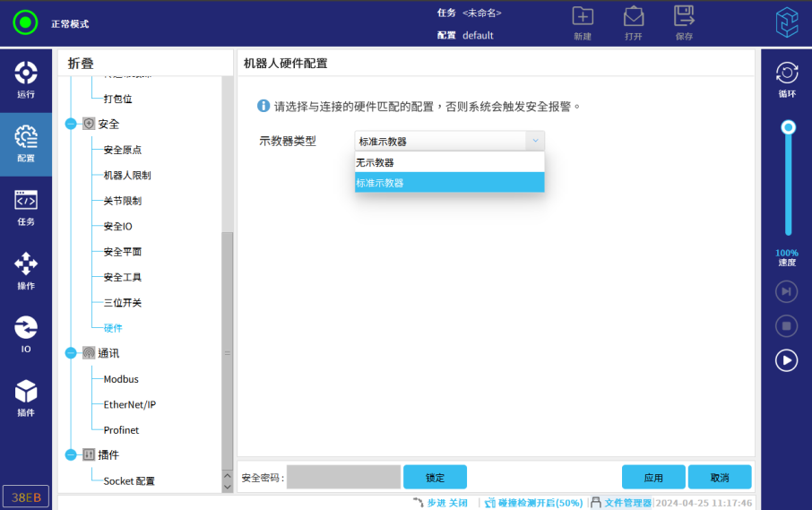The width and height of the screenshot is (812, 510).
Task: Click the 锁定 (Lock) button
Action: coord(435,477)
